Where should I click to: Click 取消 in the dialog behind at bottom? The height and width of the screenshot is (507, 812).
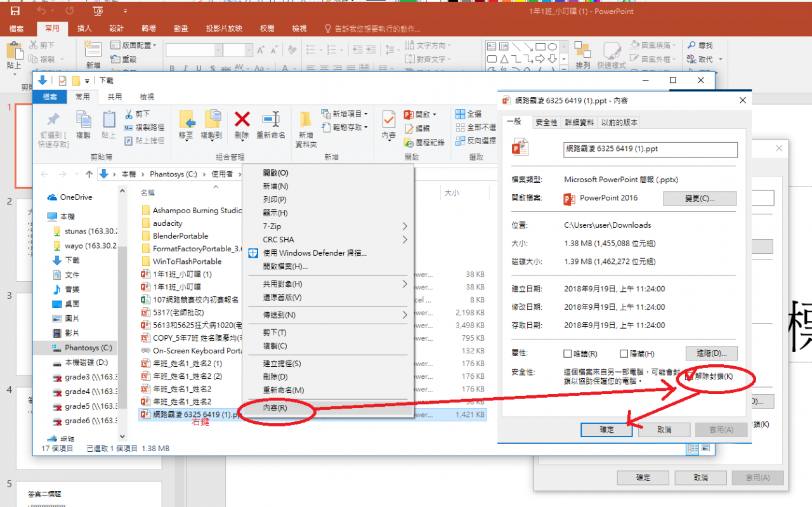point(701,478)
